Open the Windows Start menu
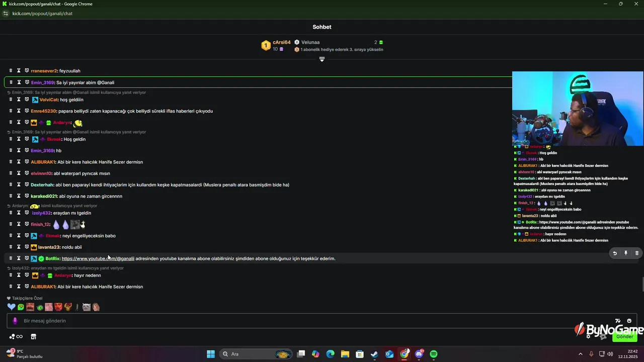The height and width of the screenshot is (362, 644). point(211,354)
